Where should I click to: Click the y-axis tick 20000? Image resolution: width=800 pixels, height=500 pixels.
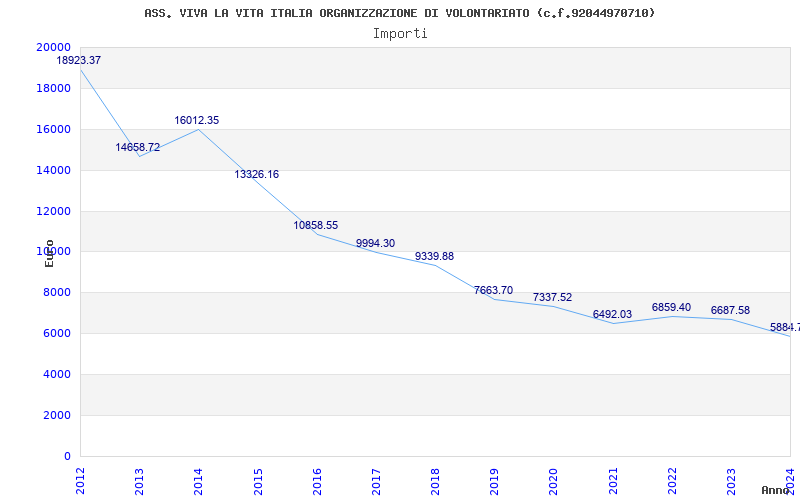(54, 47)
